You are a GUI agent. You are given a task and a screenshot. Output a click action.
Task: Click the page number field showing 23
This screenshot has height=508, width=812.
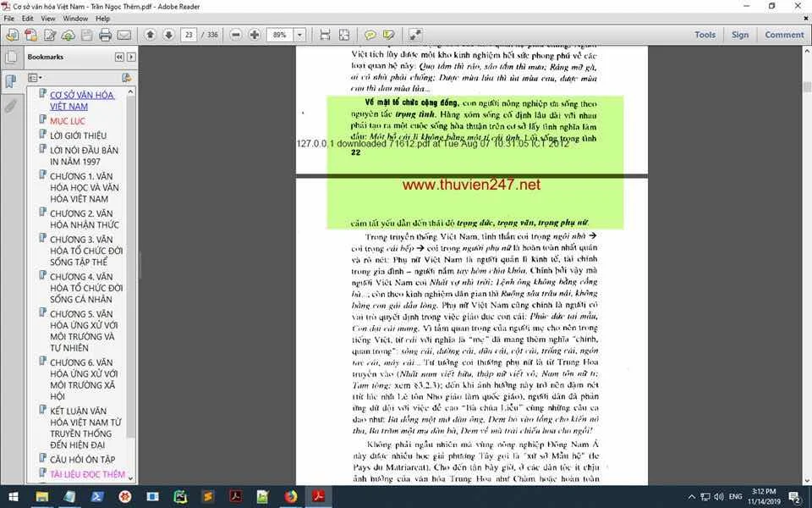point(189,35)
